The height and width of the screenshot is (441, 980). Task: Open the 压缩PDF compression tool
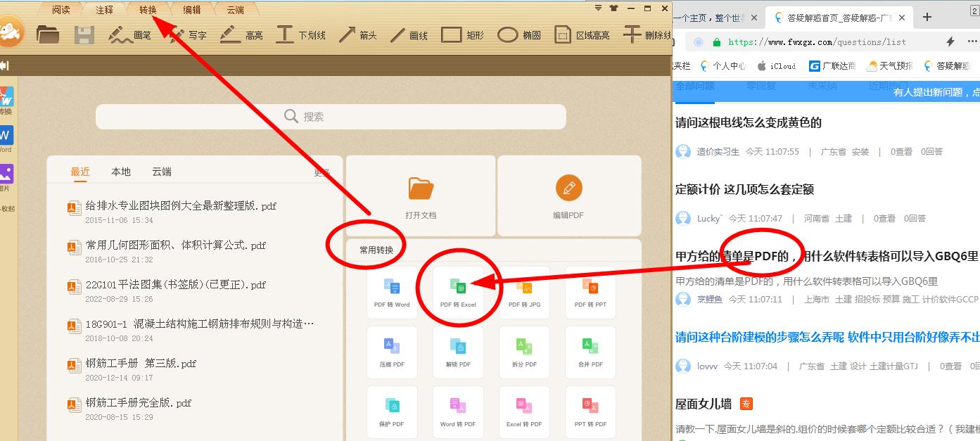(392, 352)
